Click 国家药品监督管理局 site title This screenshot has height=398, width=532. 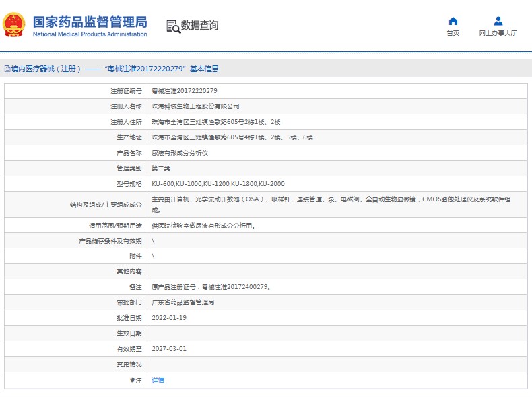pos(90,22)
